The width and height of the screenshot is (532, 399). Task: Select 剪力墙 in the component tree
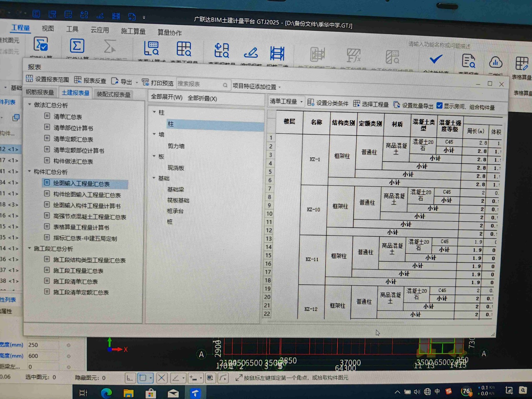click(x=176, y=146)
